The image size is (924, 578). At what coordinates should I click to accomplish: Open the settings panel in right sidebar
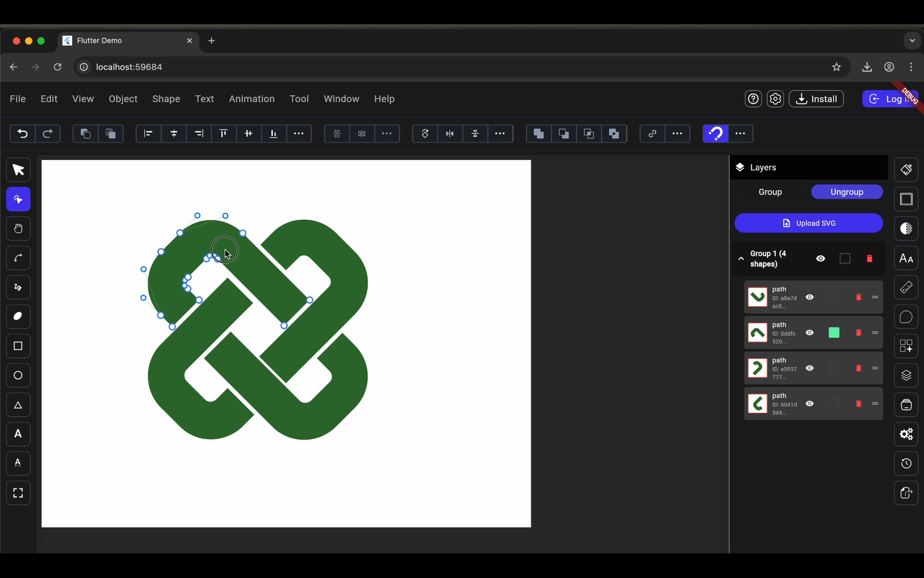[906, 434]
